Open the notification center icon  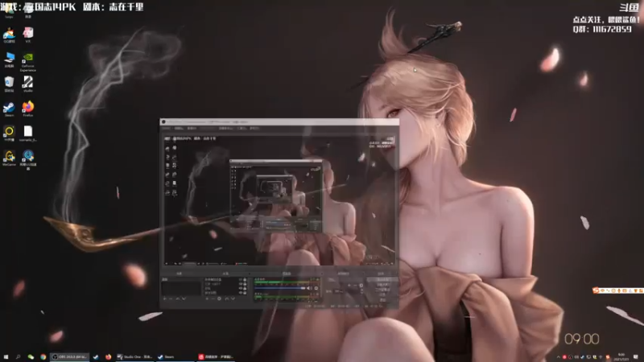(x=636, y=357)
